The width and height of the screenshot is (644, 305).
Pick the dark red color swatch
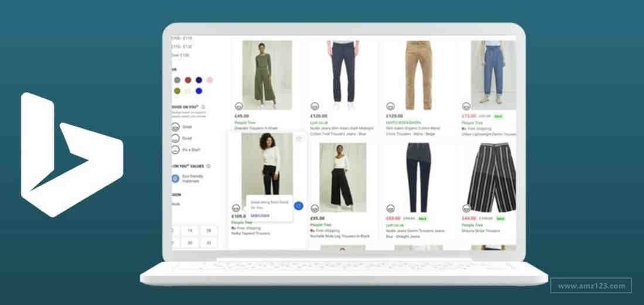[188, 80]
